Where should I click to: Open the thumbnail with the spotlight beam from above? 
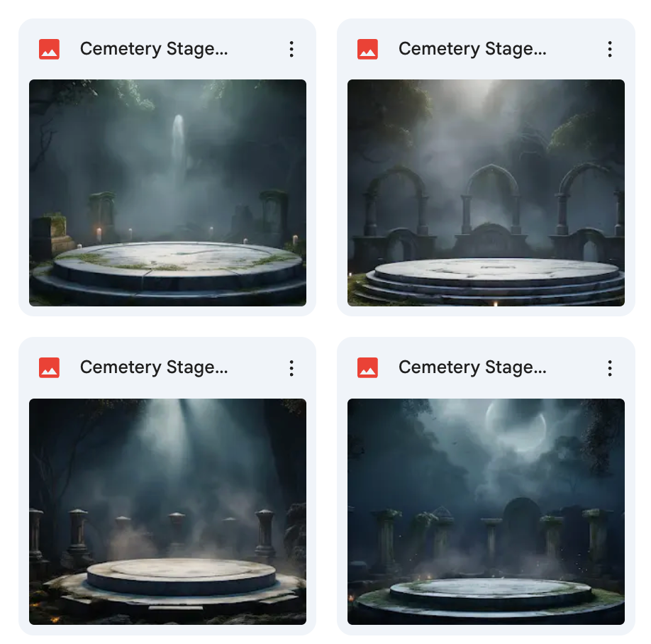click(167, 511)
